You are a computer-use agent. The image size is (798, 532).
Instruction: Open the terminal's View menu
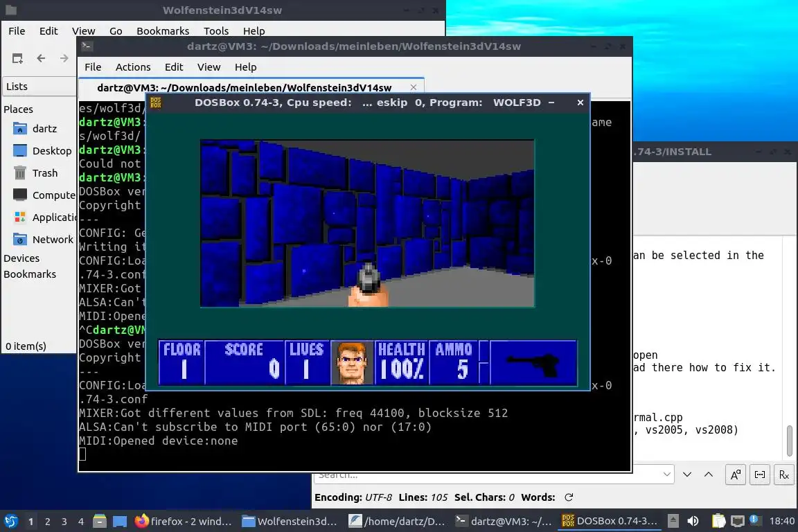pos(209,67)
